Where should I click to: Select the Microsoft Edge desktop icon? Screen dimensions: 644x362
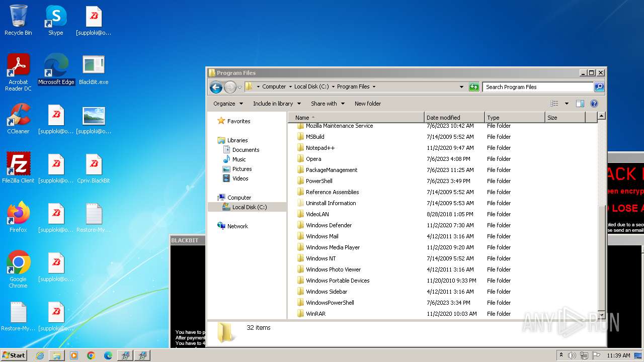point(56,69)
